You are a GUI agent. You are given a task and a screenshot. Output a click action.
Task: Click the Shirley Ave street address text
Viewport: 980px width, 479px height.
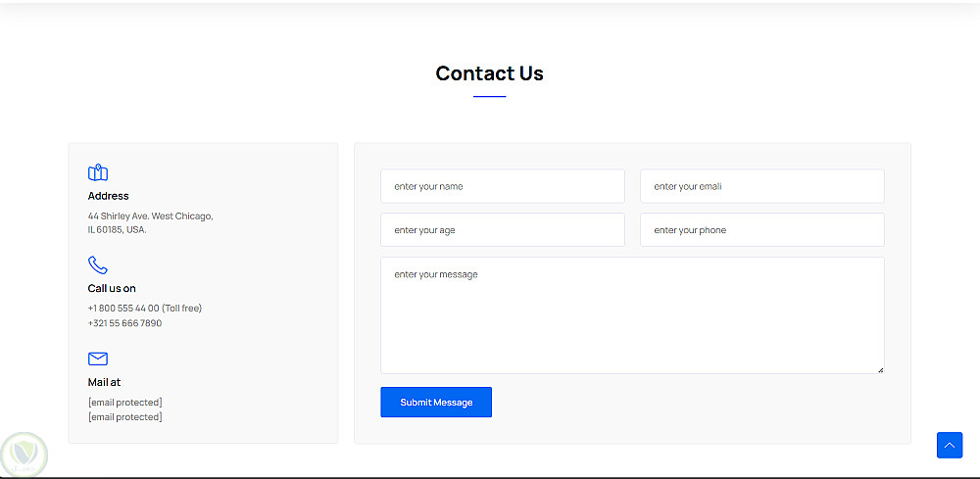point(150,216)
